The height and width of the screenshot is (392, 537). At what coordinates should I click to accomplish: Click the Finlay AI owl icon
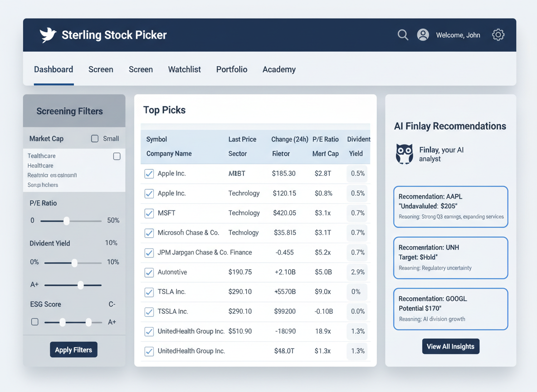pyautogui.click(x=404, y=154)
